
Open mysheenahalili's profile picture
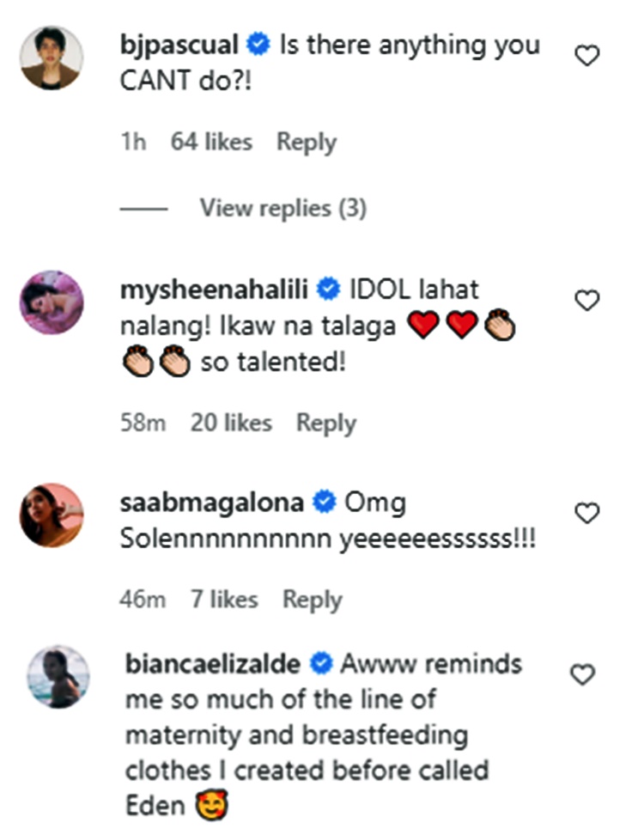[x=52, y=302]
